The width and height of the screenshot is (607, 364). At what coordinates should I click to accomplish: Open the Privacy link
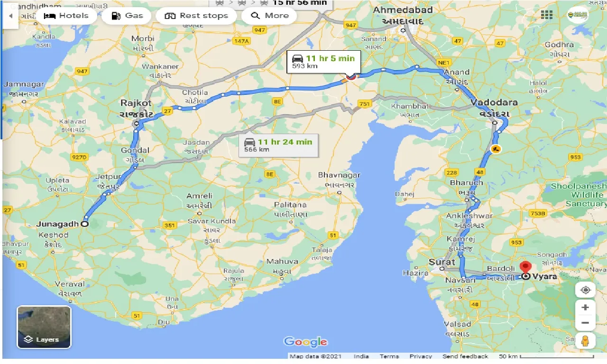421,356
